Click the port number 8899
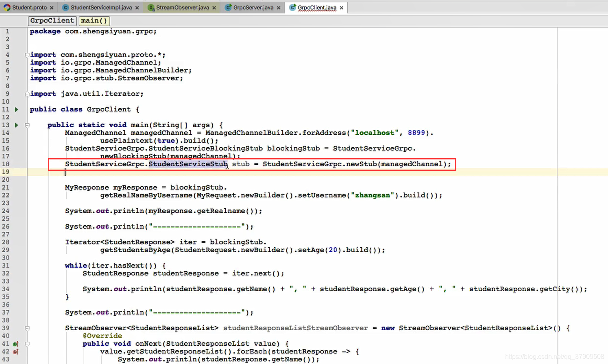608x364 pixels. [x=416, y=133]
